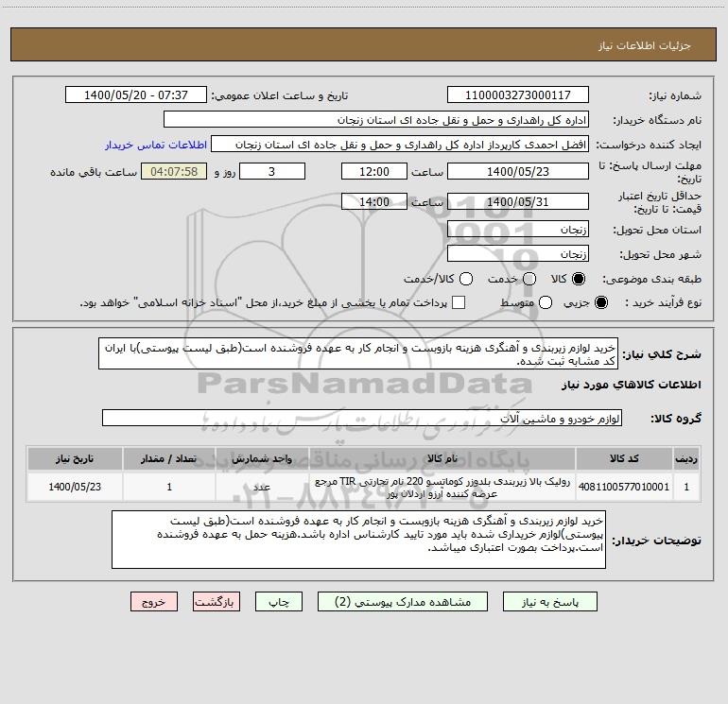The width and height of the screenshot is (728, 704).
Task: Click the need number field 1100003273000117
Action: pyautogui.click(x=518, y=95)
